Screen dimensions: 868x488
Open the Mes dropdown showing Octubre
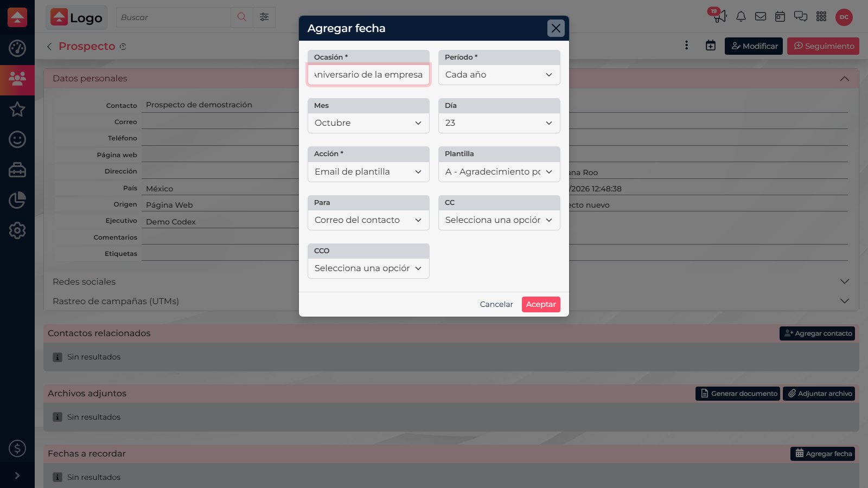(x=368, y=123)
